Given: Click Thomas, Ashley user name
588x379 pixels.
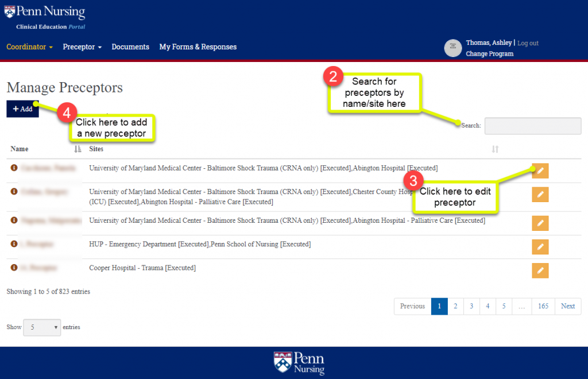Looking at the screenshot, I should click(489, 42).
